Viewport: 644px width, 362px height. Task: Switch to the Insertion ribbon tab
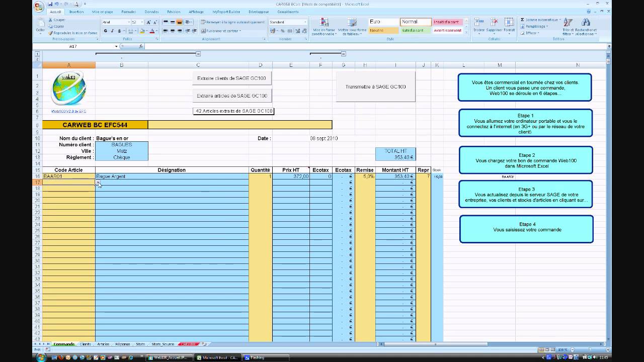pyautogui.click(x=76, y=12)
